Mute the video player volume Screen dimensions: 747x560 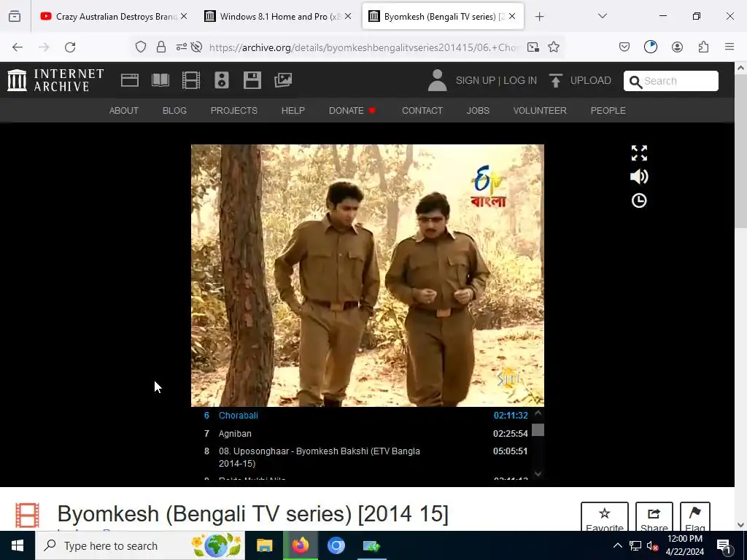point(639,176)
